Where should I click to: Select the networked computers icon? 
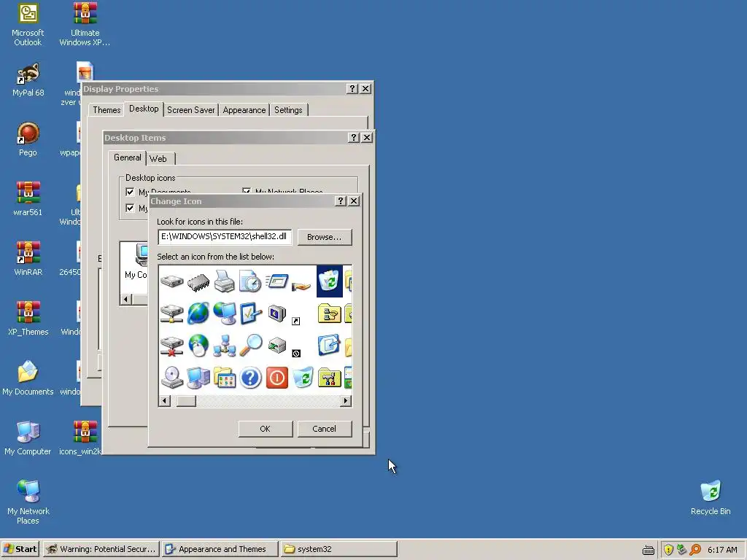pos(225,346)
